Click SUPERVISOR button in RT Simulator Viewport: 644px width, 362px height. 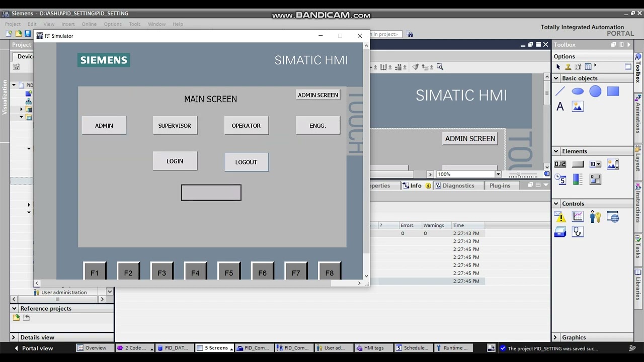point(175,125)
